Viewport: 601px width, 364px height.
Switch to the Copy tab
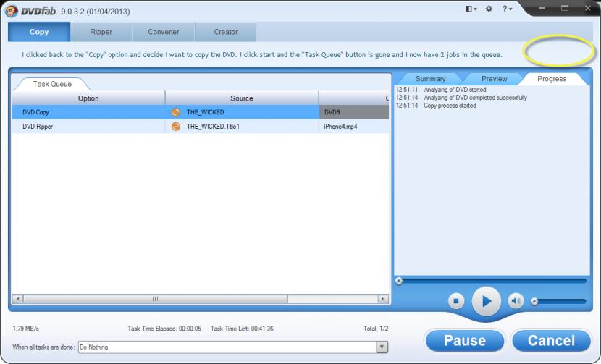[x=39, y=32]
